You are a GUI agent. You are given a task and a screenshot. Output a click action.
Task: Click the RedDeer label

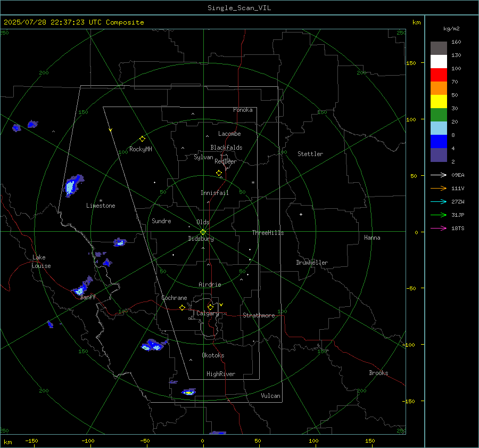point(226,161)
